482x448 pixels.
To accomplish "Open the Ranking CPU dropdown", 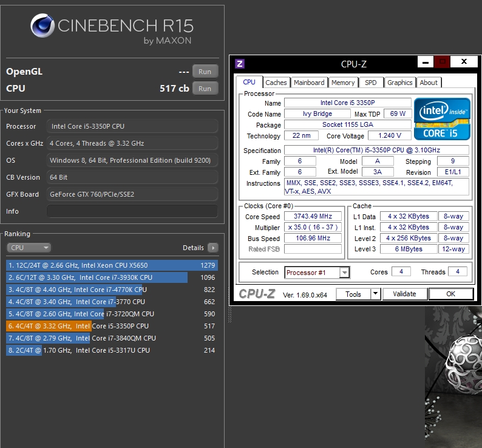I will click(x=29, y=248).
